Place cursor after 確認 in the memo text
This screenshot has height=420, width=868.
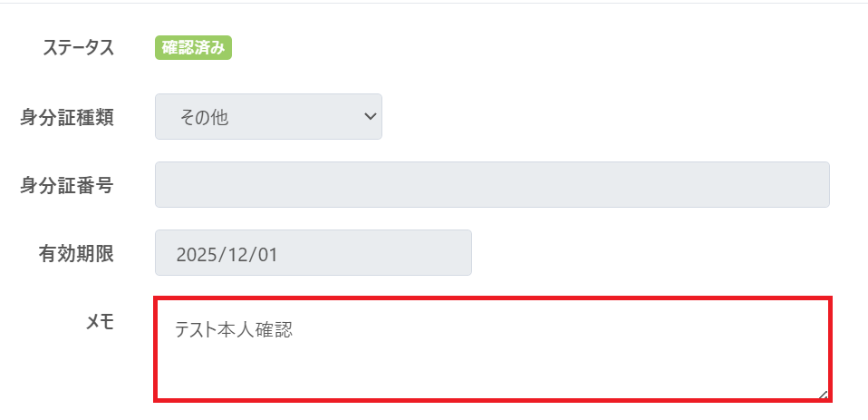click(x=294, y=330)
